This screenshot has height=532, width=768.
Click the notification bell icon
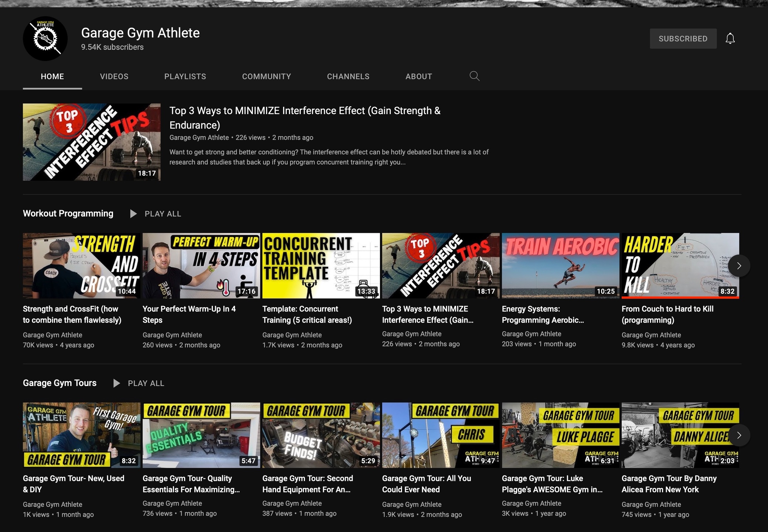[x=730, y=38]
